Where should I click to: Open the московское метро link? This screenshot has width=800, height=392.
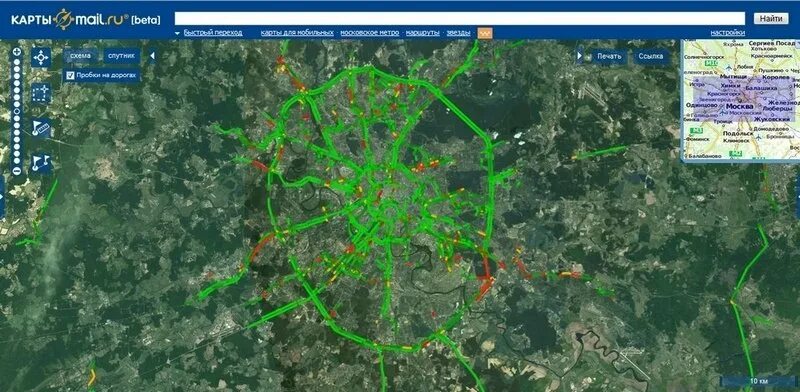point(369,33)
